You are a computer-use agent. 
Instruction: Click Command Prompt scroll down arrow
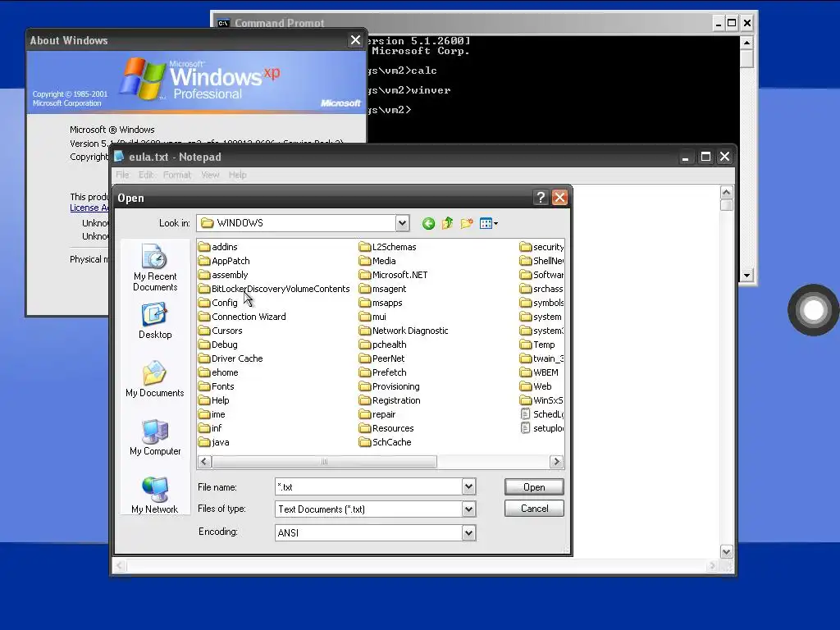(x=746, y=276)
